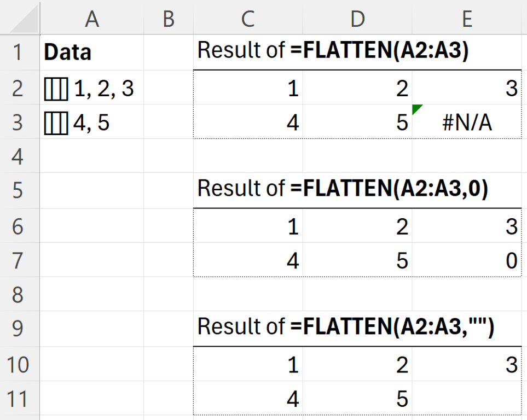527x420 pixels.
Task: Select column C header
Action: tap(248, 19)
